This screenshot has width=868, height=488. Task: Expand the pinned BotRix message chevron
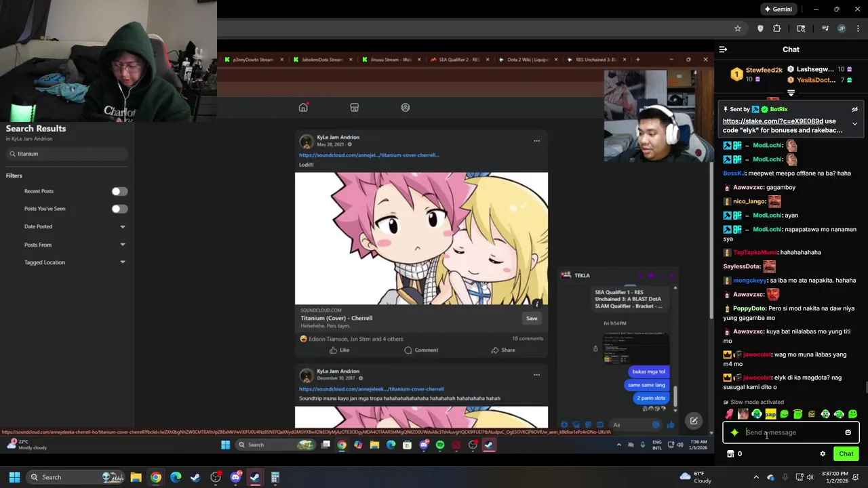click(854, 124)
